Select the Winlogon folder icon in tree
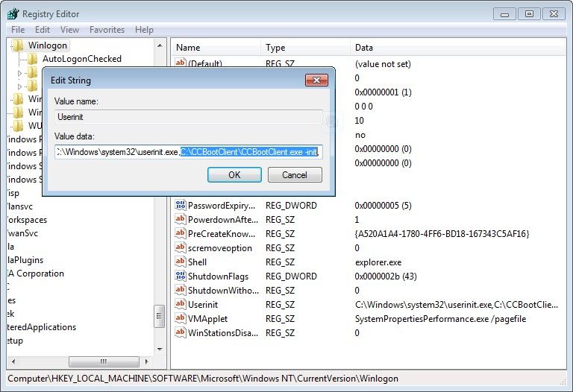 tap(17, 45)
